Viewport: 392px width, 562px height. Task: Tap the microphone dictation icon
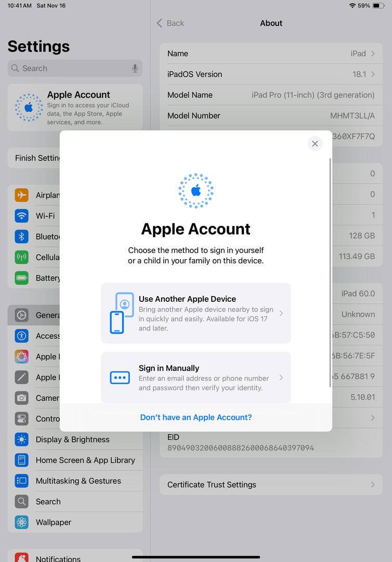tap(135, 68)
